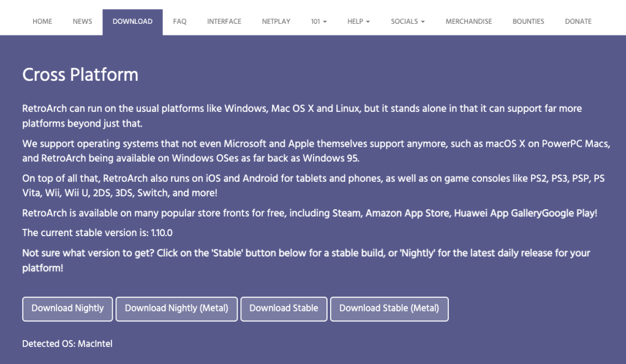Switch to the DOWNLOAD tab

pos(132,21)
